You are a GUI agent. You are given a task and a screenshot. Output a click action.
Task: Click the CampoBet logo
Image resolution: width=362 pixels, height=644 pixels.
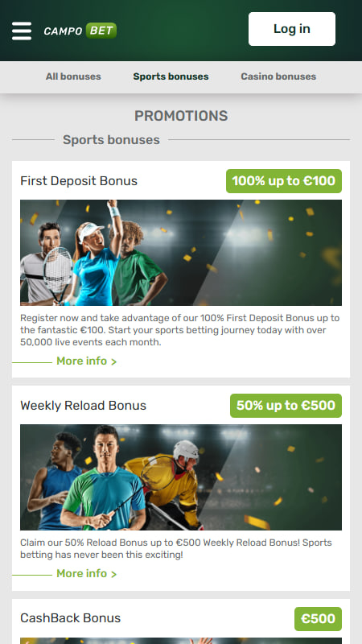[x=80, y=31]
